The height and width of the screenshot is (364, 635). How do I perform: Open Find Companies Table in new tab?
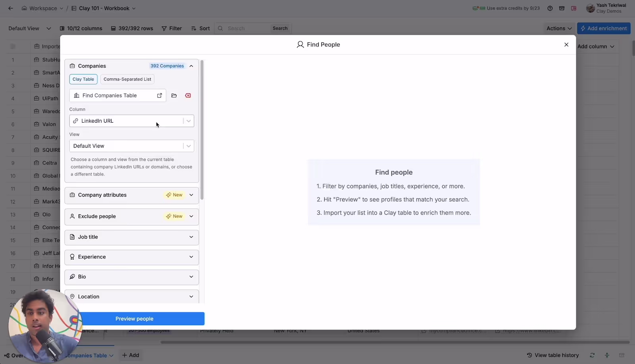(x=160, y=96)
